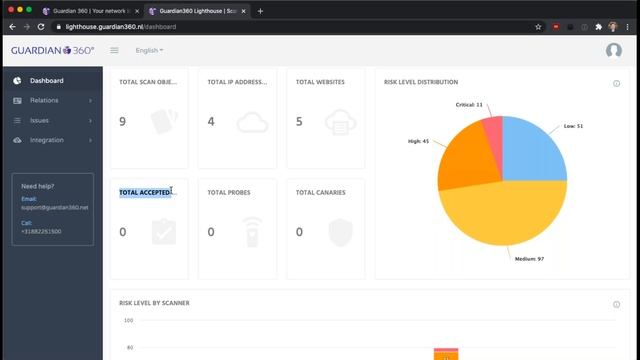
Task: Open the Dashboard sidebar item
Action: (53, 80)
